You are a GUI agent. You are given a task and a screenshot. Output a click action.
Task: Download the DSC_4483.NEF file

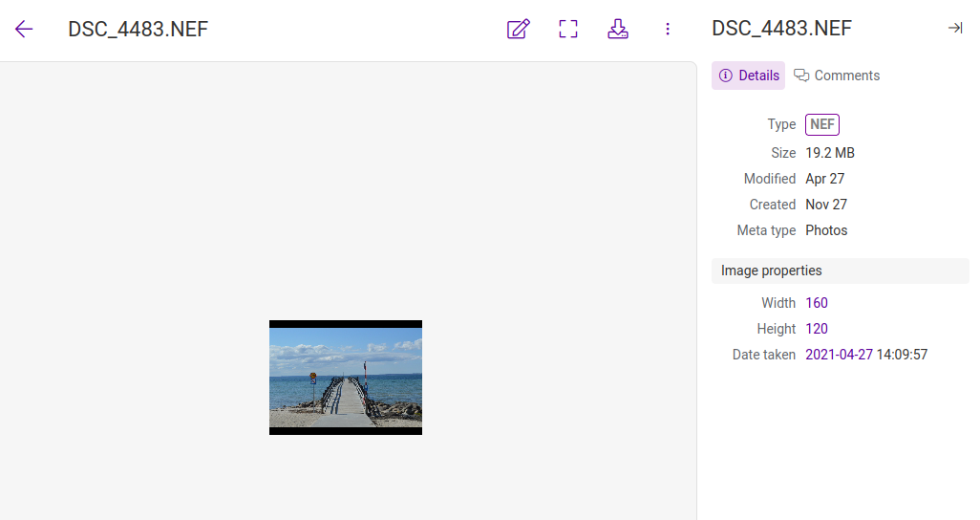coord(617,29)
